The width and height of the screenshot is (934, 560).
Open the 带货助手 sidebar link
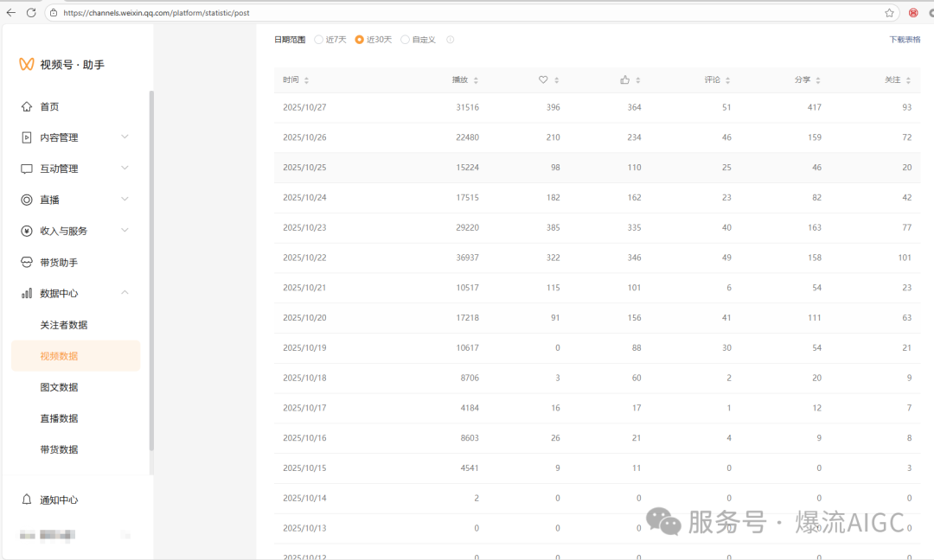click(59, 263)
